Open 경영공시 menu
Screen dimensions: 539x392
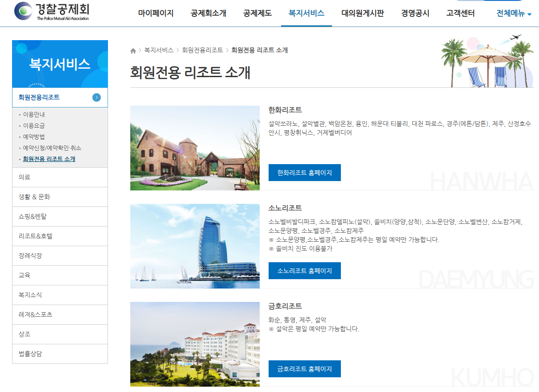pyautogui.click(x=415, y=13)
